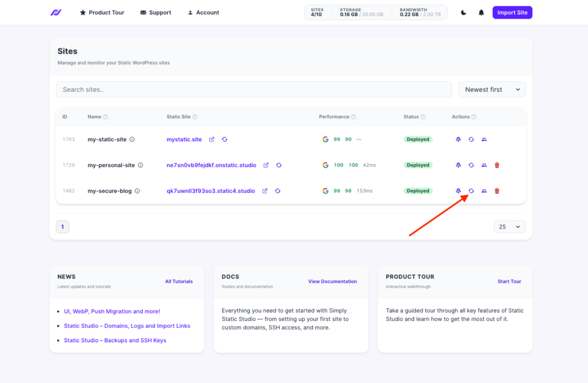Click Google performance icon for my-secure-blog

326,191
